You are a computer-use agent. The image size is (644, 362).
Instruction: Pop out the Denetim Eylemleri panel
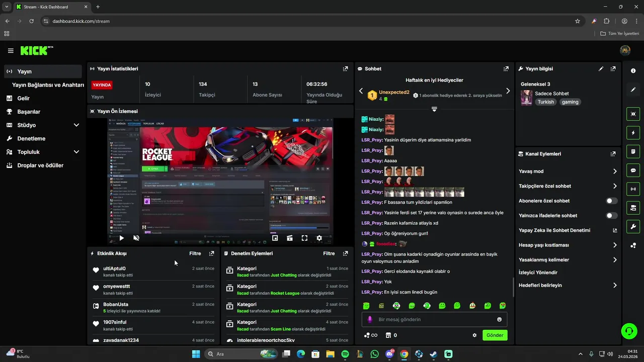pos(345,253)
